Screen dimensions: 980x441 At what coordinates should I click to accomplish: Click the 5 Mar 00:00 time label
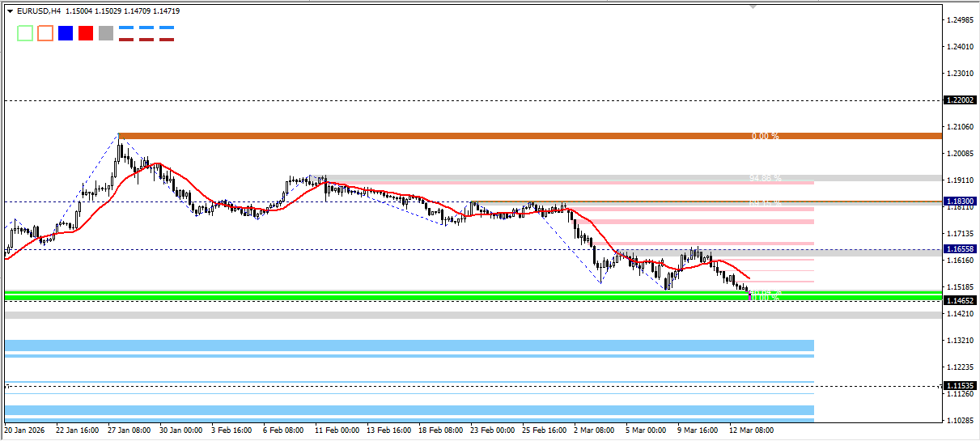click(647, 430)
